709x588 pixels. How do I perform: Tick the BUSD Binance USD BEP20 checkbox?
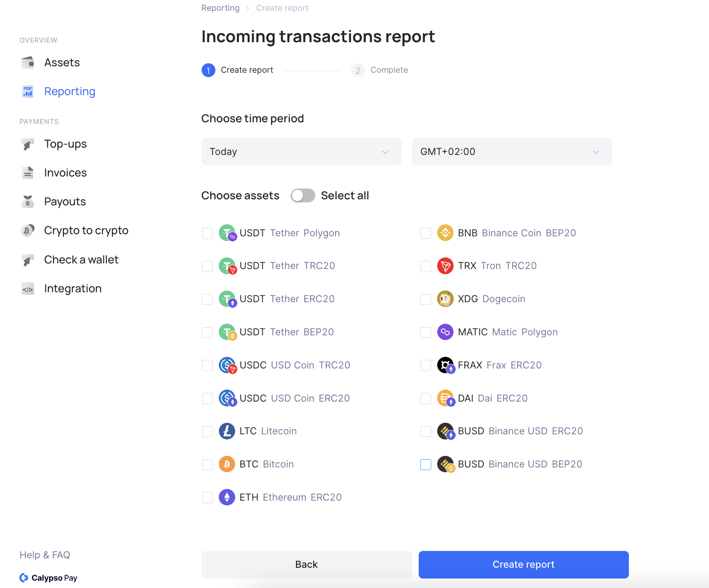[x=426, y=464]
